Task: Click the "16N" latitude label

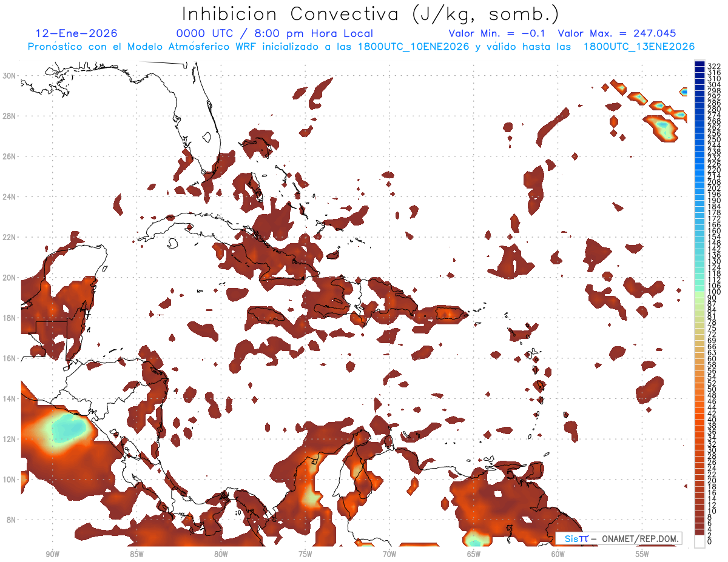Action: point(10,358)
